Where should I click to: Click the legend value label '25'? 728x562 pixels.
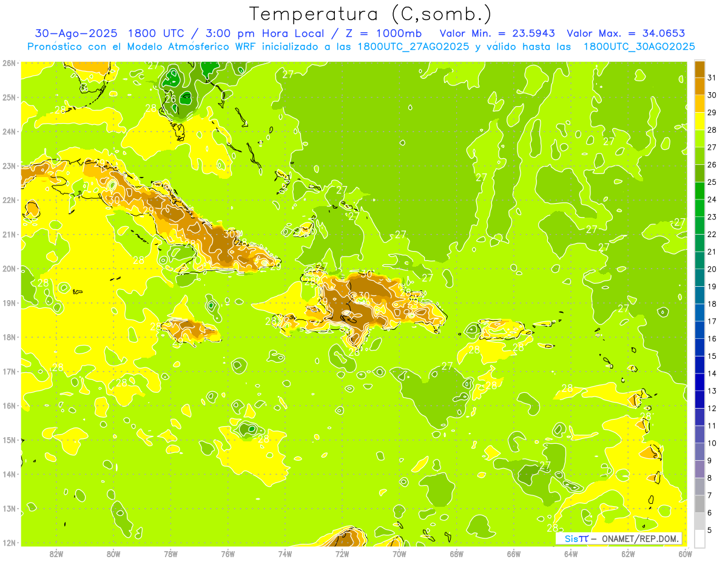712,182
